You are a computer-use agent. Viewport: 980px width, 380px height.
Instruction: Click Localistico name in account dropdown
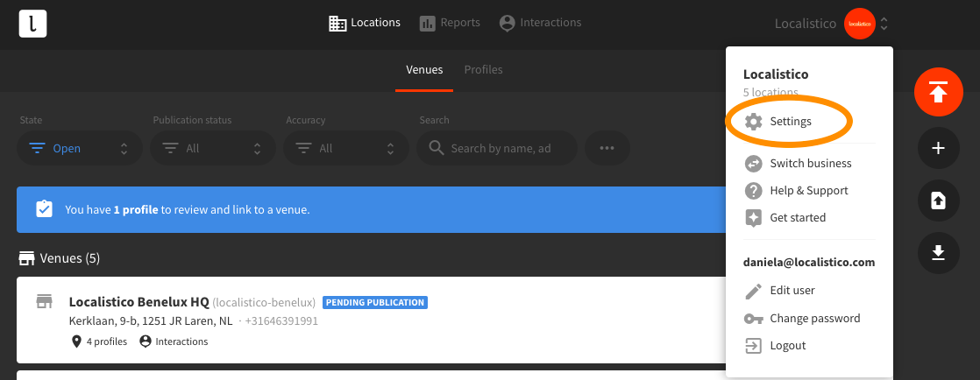coord(776,74)
